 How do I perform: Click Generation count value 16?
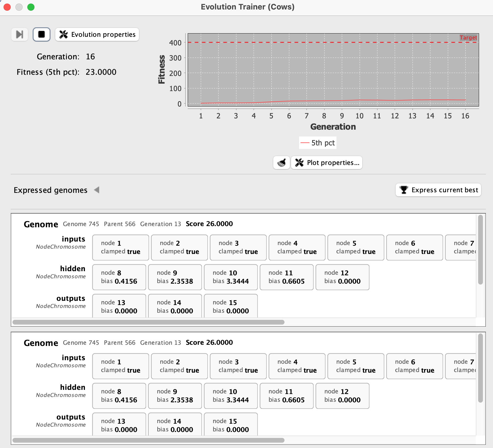[90, 57]
